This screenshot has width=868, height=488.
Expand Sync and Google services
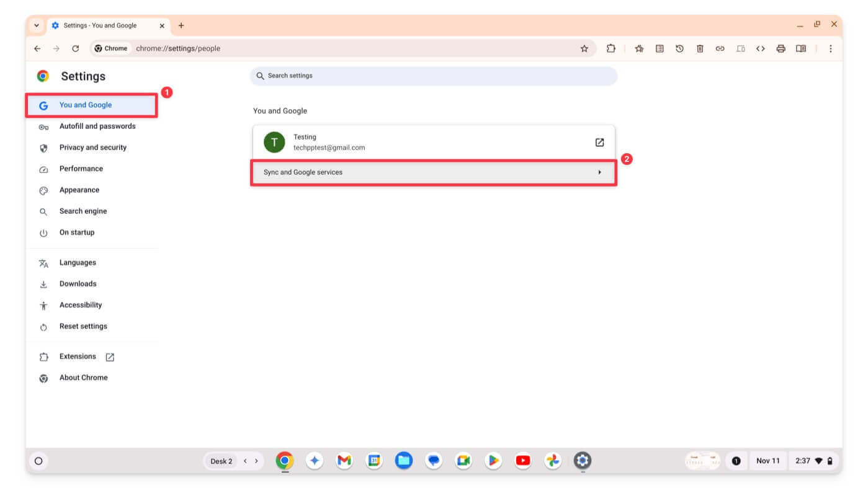point(434,172)
